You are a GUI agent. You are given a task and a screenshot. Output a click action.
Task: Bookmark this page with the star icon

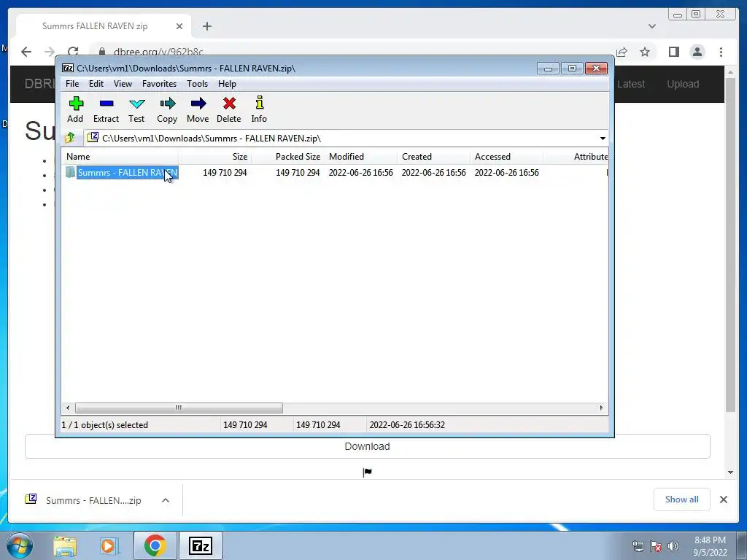645,52
